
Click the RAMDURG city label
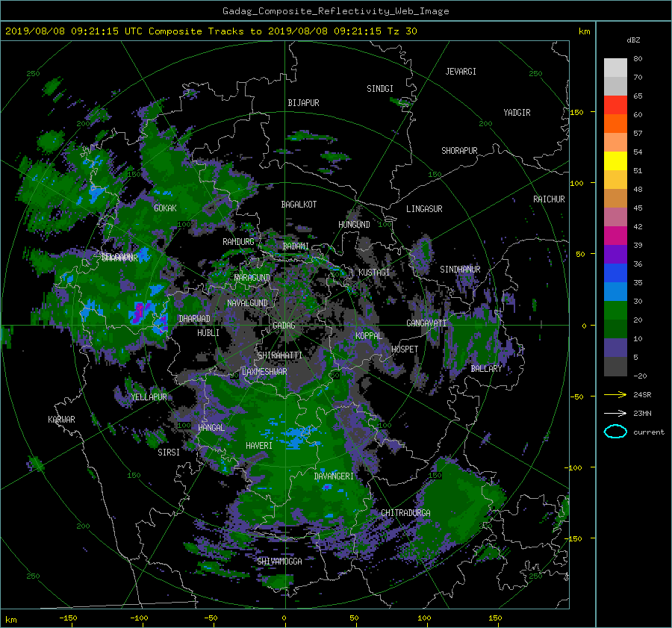[x=238, y=242]
